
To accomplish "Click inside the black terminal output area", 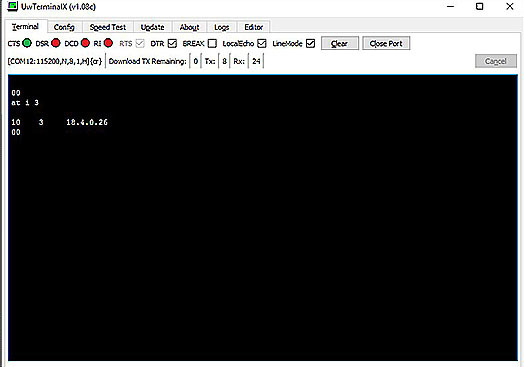I will click(x=263, y=218).
